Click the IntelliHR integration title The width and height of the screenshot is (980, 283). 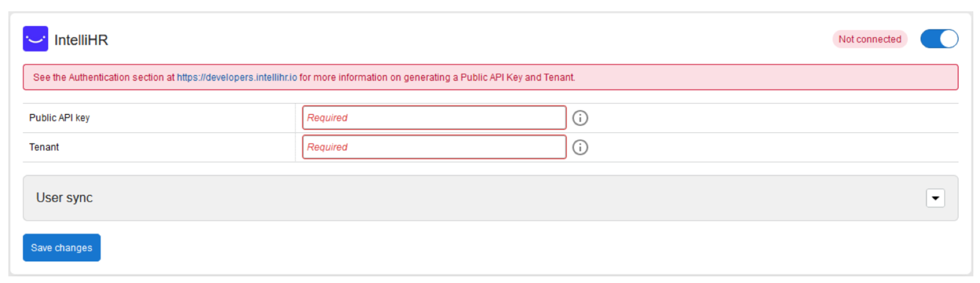(x=81, y=40)
